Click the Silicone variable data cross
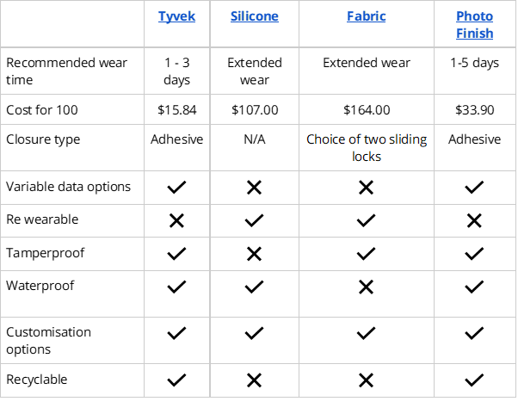 (255, 187)
